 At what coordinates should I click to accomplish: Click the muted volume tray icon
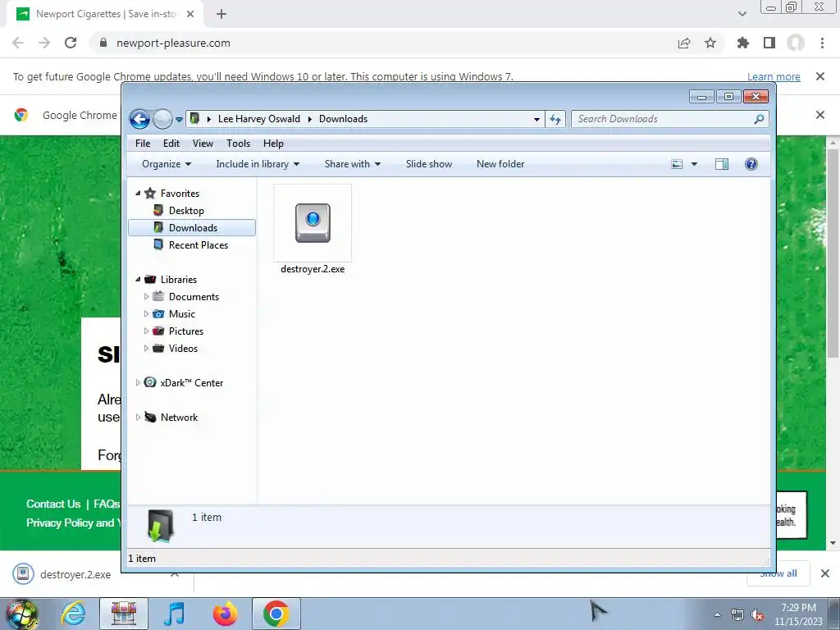[757, 615]
